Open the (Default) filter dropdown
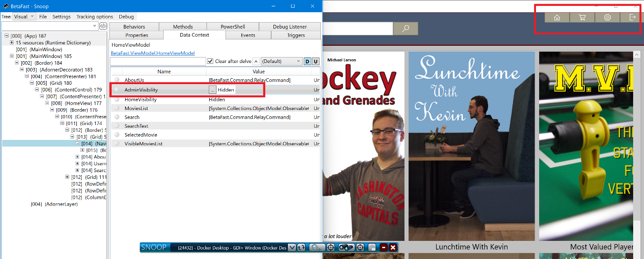This screenshot has height=259, width=644. [282, 61]
